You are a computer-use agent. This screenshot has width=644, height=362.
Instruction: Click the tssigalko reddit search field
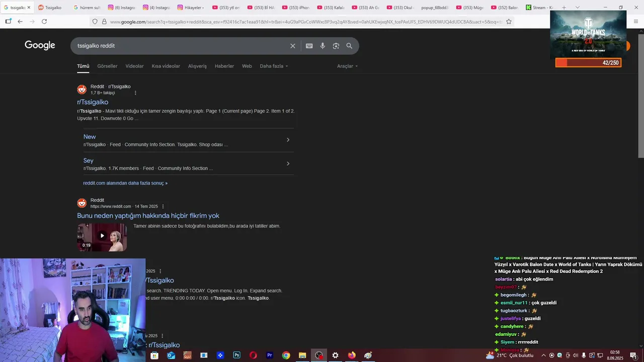click(181, 46)
